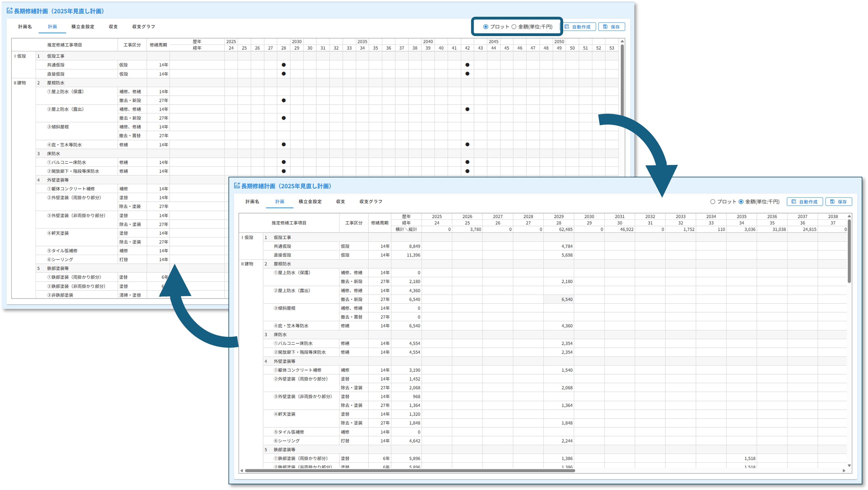Screen dimensions: 868x490
Task: Click 床防水 heading in back window
Action: 54,154
